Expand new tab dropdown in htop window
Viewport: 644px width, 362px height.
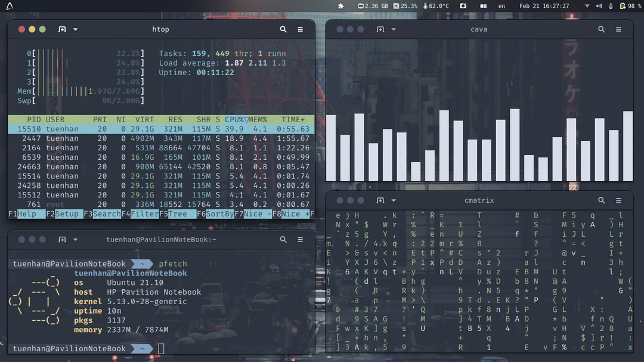coord(75,29)
